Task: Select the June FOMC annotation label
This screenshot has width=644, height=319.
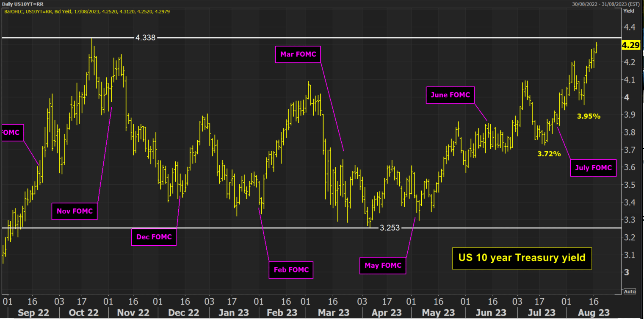Action: tap(451, 95)
